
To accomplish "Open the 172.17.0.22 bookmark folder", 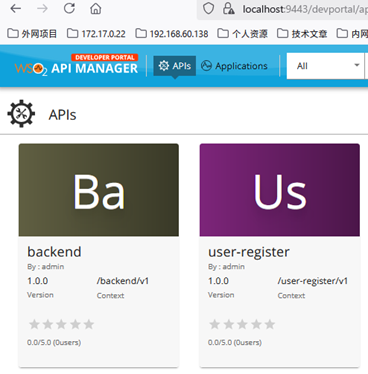I will pyautogui.click(x=96, y=34).
